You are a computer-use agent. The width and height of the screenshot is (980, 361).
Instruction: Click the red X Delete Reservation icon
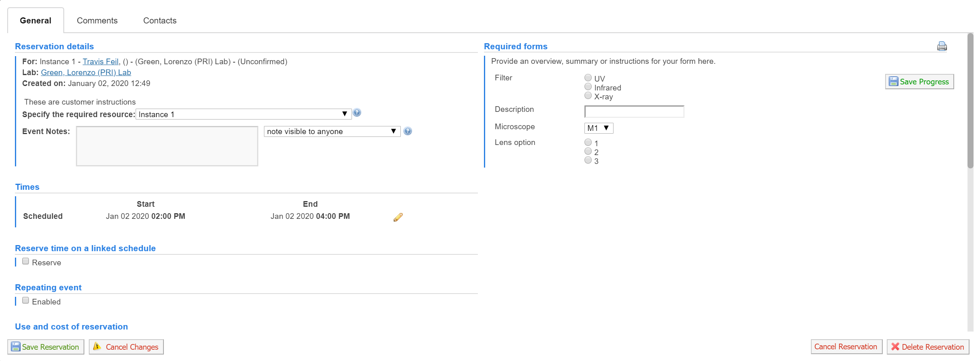point(895,347)
